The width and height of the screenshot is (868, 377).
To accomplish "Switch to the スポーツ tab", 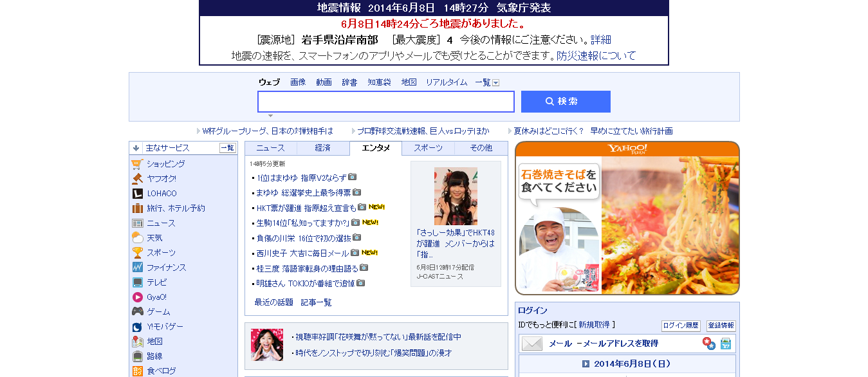I will [x=429, y=148].
